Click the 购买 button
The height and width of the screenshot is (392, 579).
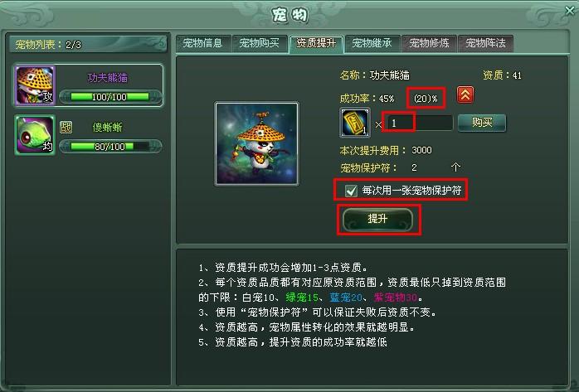[482, 123]
